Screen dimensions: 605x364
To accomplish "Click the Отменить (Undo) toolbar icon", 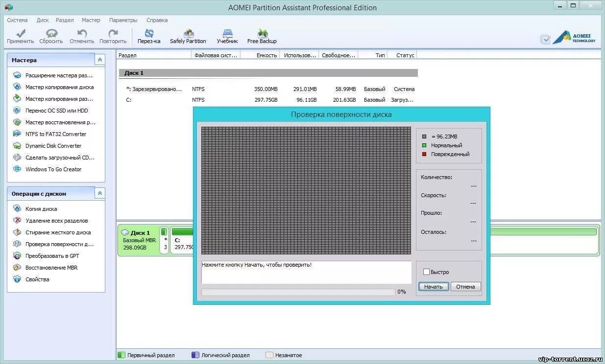I will point(82,33).
